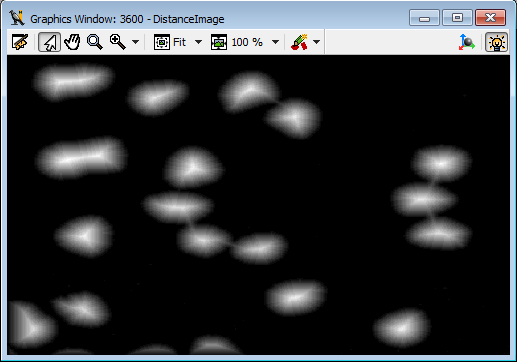This screenshot has height=363, width=517.
Task: Maximize the Graphics Window
Action: pyautogui.click(x=457, y=18)
